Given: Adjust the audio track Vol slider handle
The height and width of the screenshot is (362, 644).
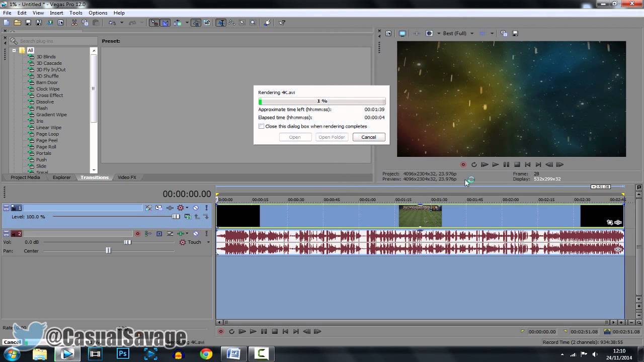Looking at the screenshot, I should (127, 242).
